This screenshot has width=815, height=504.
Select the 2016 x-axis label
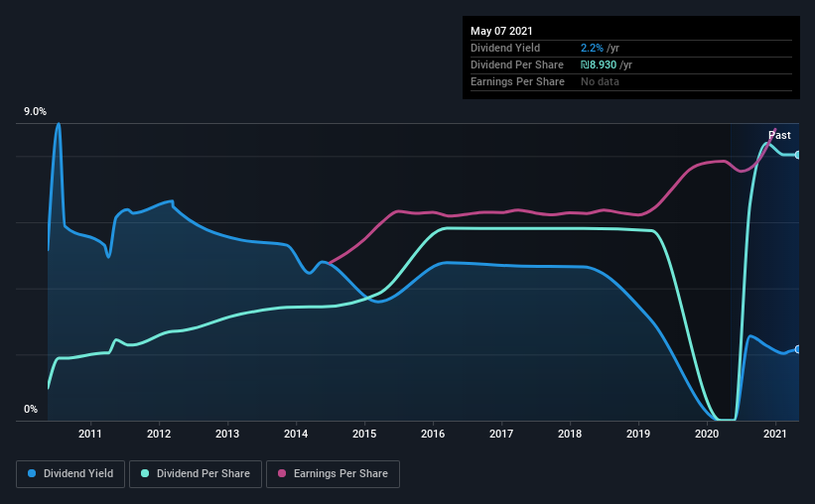pyautogui.click(x=433, y=434)
